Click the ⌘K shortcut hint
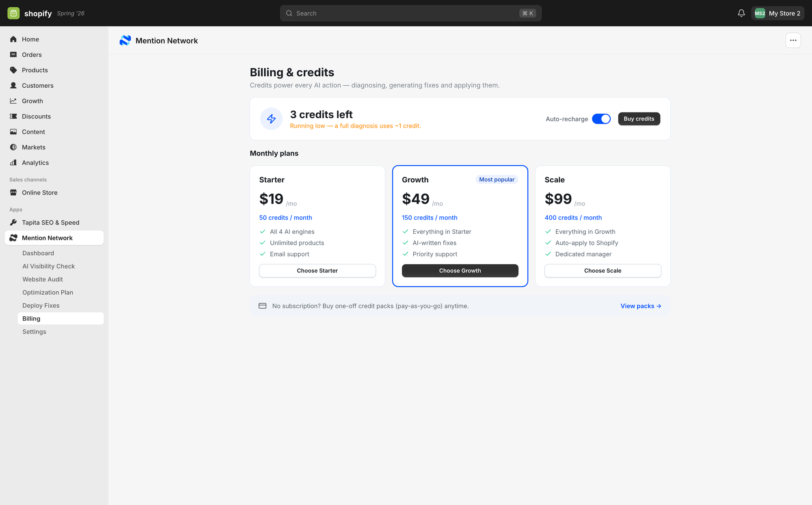This screenshot has width=812, height=505. tap(527, 13)
